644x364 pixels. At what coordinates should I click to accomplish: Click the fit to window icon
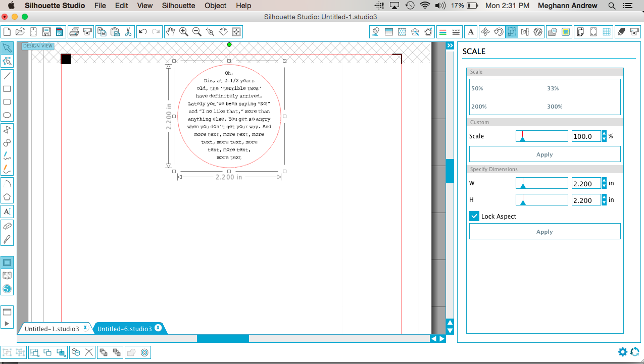236,32
